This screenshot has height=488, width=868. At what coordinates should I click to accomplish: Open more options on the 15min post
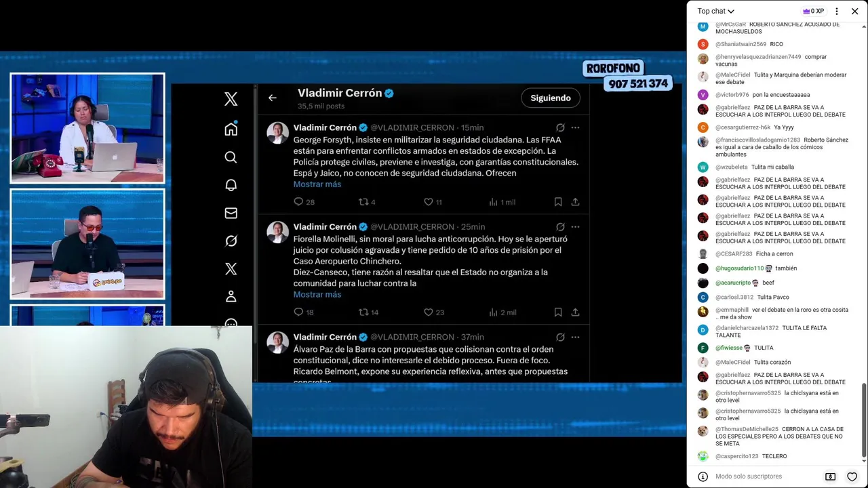point(575,127)
